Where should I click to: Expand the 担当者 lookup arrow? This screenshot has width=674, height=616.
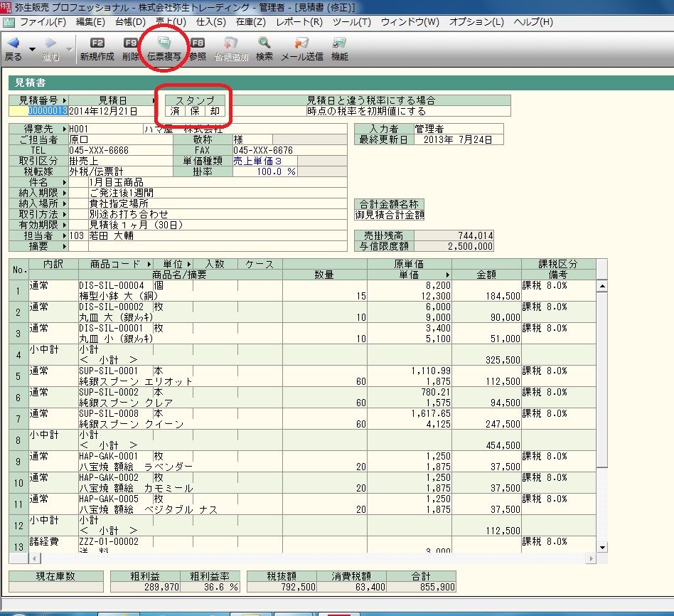(65, 235)
